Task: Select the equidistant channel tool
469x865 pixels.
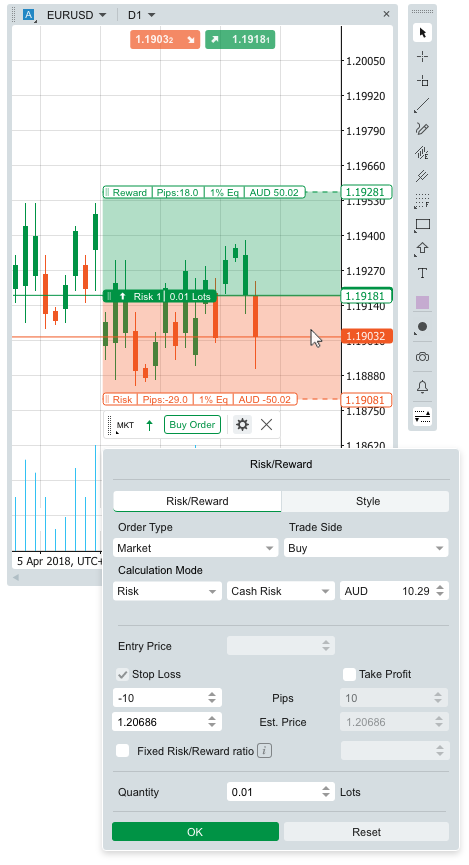Action: tap(422, 153)
